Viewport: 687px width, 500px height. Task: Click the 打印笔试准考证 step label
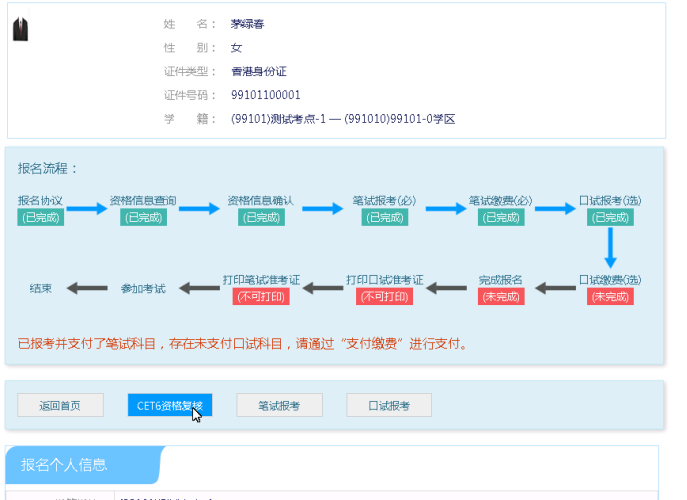(260, 280)
